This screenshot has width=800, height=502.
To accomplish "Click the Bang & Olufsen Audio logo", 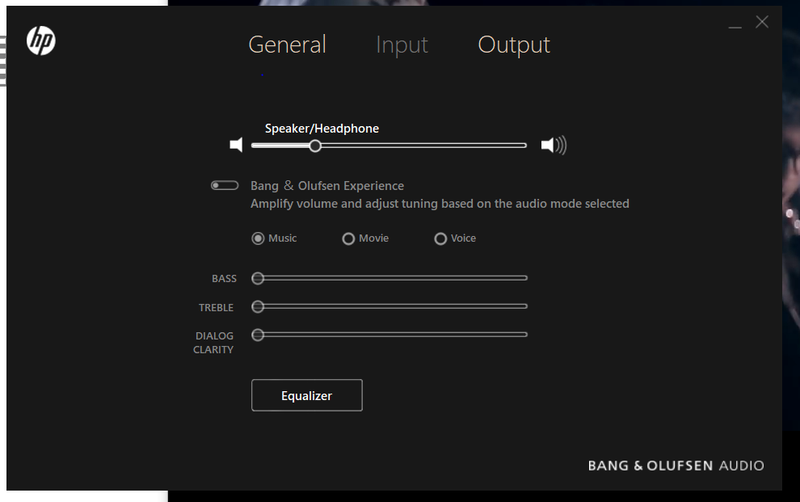I will [x=675, y=465].
